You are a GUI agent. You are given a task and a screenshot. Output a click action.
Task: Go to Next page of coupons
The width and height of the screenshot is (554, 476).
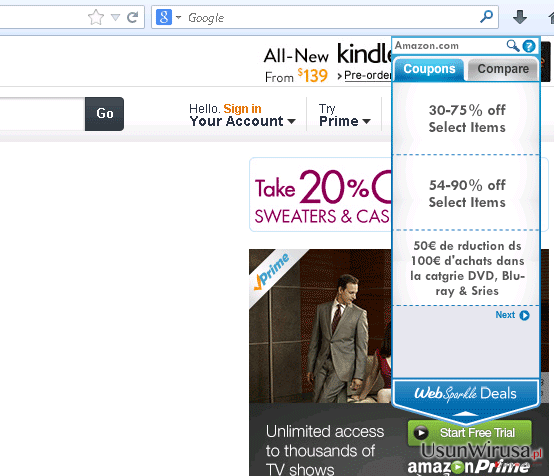(x=512, y=315)
